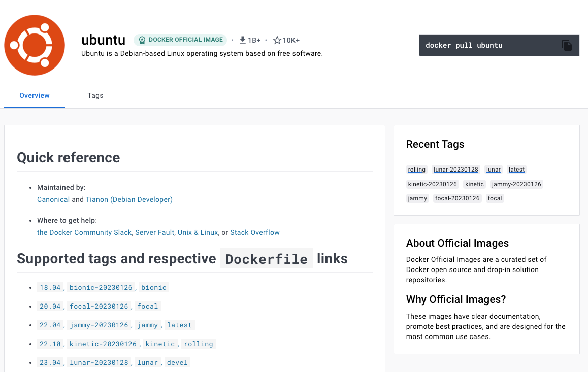
Task: Select the lunar-20230128 recent tag
Action: tap(456, 170)
